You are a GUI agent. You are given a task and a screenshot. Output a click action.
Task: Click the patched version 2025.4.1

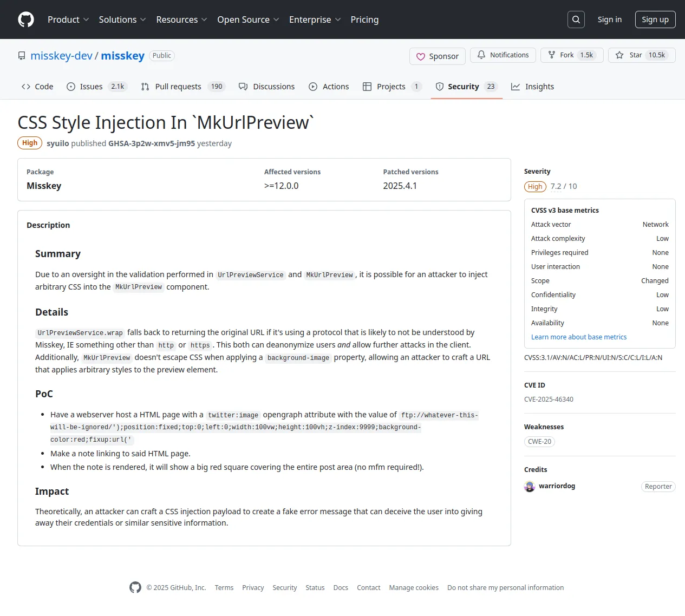coord(400,186)
